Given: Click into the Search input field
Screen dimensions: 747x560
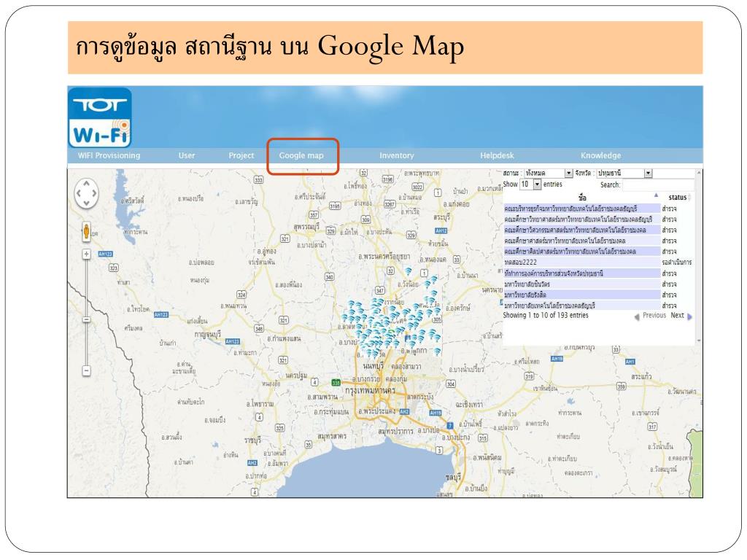Looking at the screenshot, I should (x=658, y=184).
